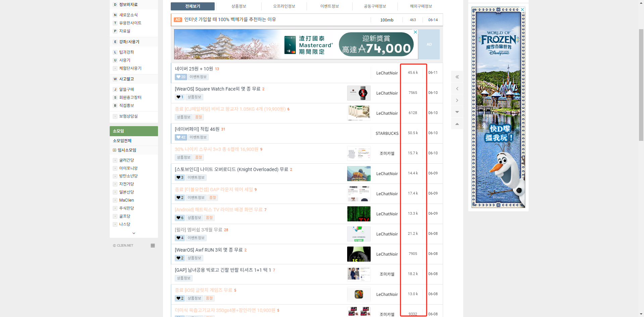
Task: Open the [WearOS] Square Watch Face post
Action: click(217, 89)
